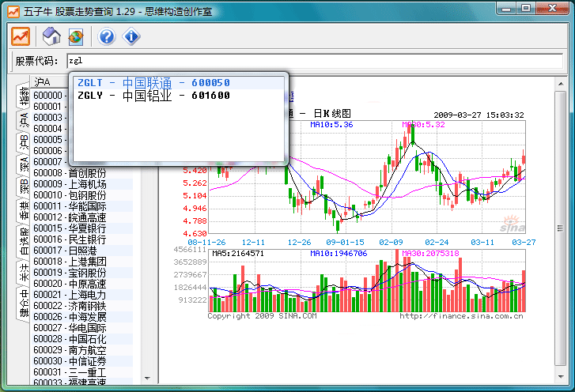Select 600005 in the stock list

point(50,140)
